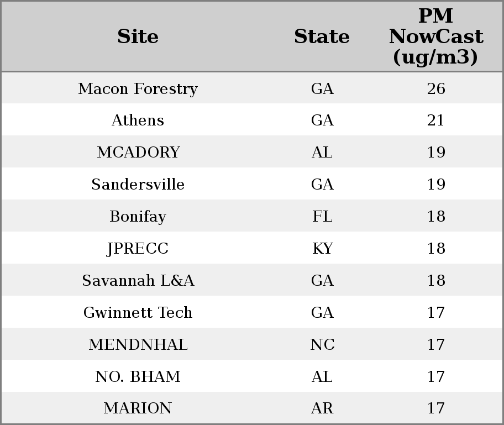
Task: Click the NC state cell
Action: click(x=322, y=345)
